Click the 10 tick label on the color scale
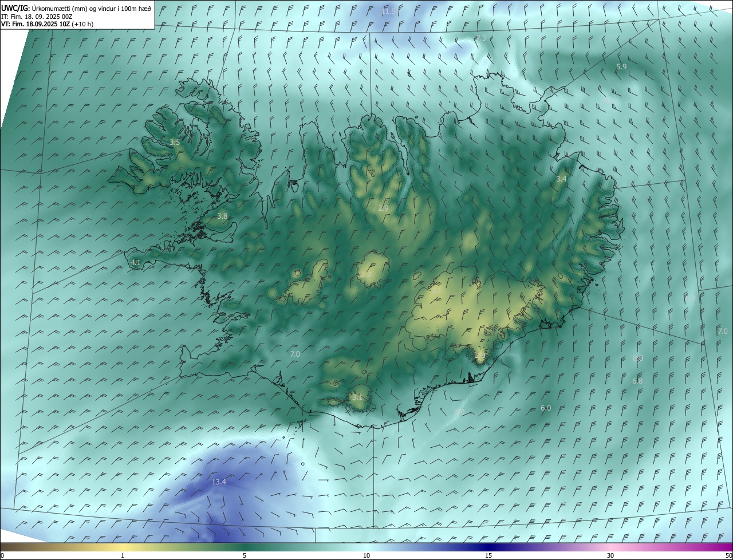This screenshot has width=733, height=560. pos(366,555)
